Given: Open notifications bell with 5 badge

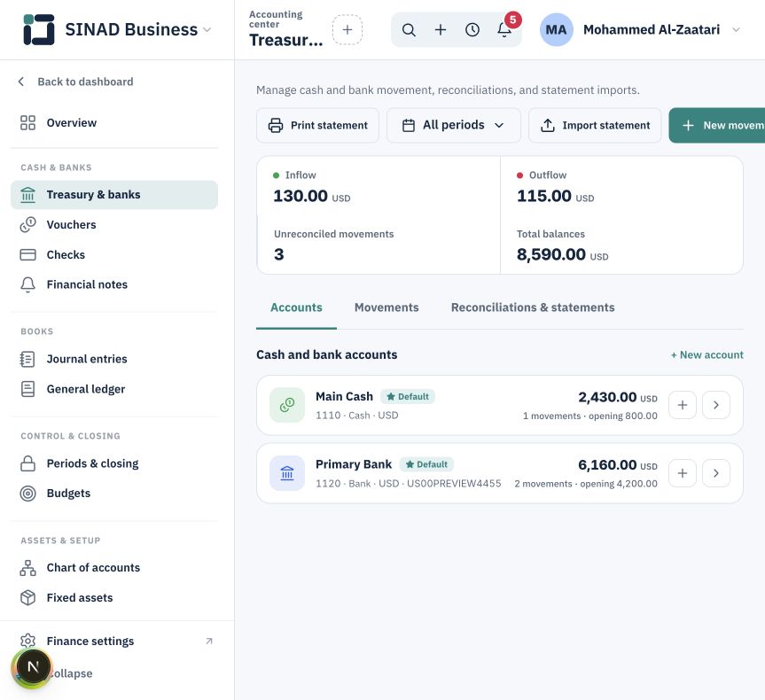Looking at the screenshot, I should (504, 30).
